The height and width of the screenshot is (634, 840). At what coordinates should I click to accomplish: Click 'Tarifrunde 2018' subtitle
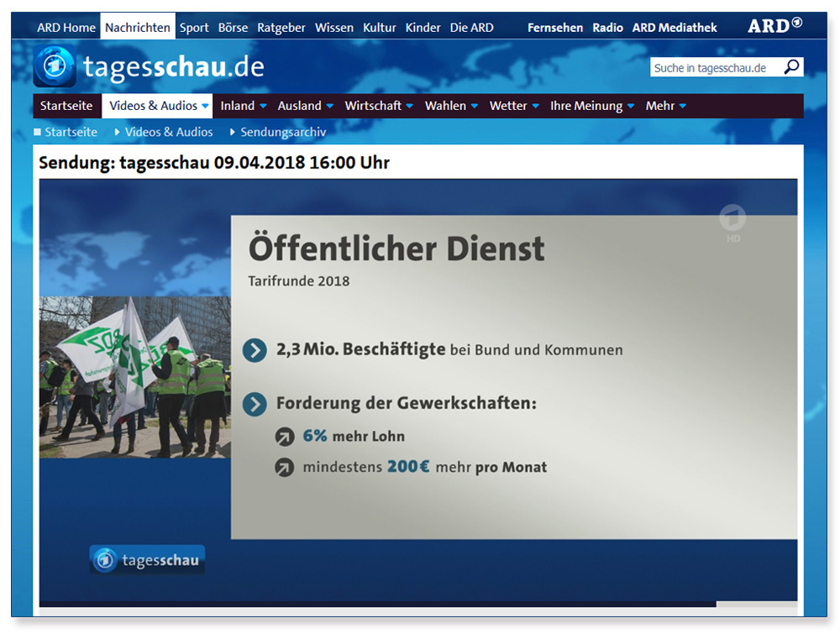coord(299,281)
